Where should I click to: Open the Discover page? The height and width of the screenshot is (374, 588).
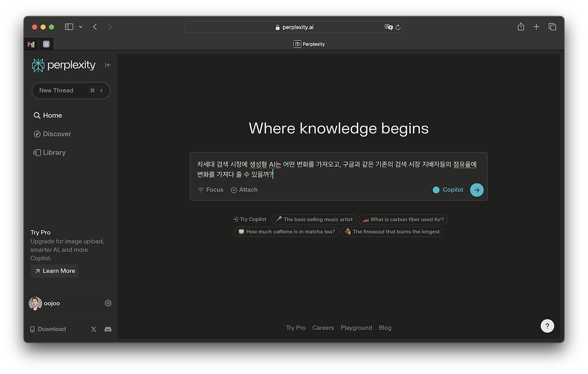pyautogui.click(x=52, y=134)
